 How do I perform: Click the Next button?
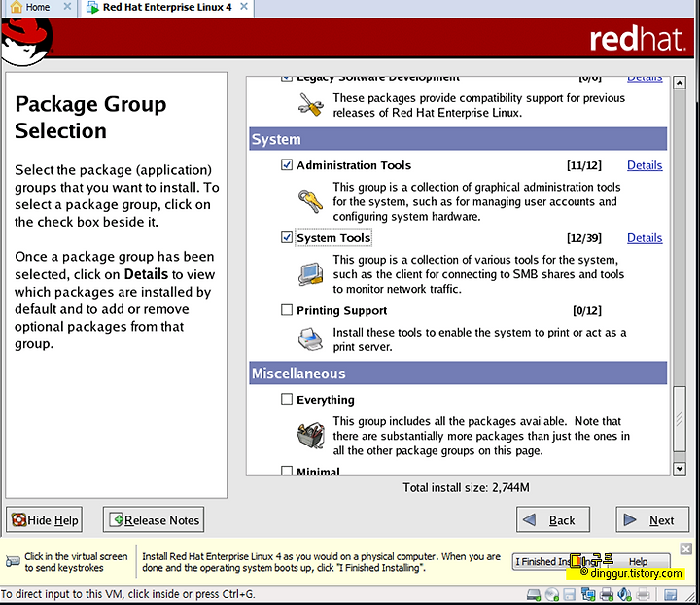click(652, 519)
